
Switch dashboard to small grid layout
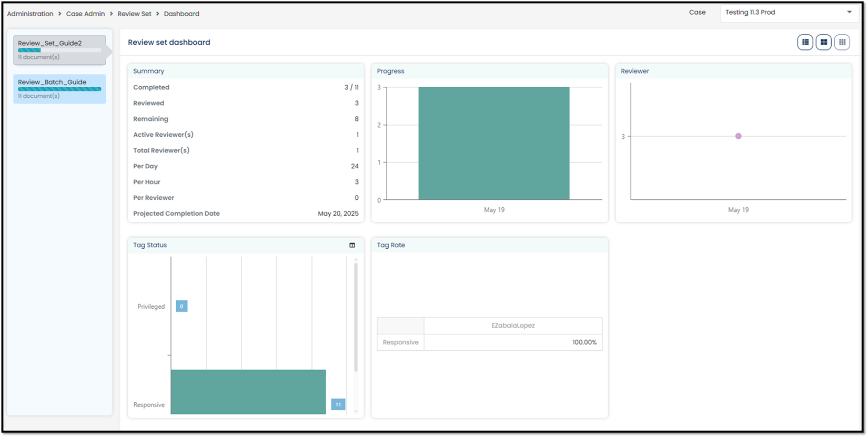click(842, 43)
